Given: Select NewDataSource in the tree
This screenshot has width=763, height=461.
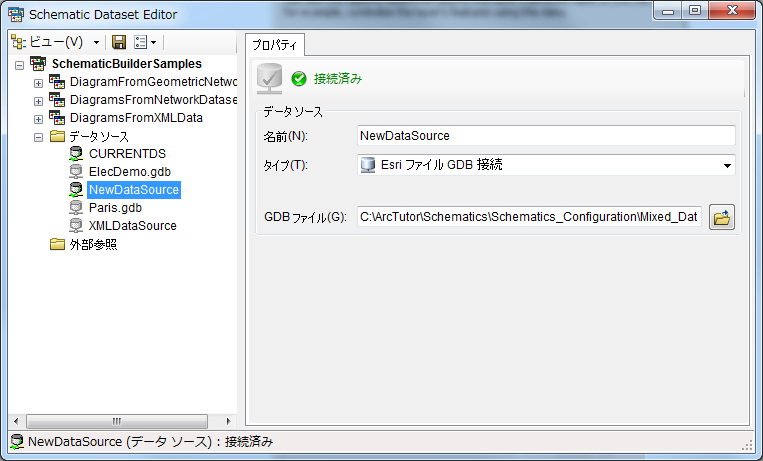Looking at the screenshot, I should click(134, 190).
